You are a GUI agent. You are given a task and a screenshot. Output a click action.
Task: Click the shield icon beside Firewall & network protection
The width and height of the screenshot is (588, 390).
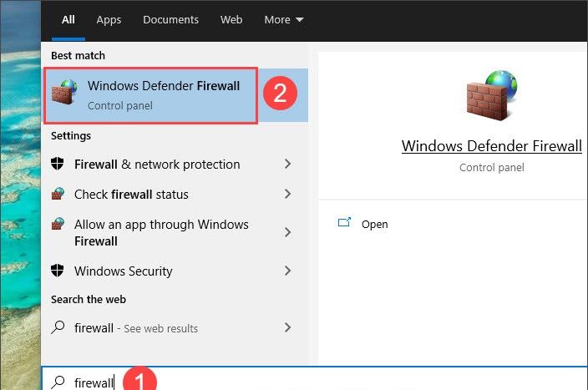tap(58, 165)
